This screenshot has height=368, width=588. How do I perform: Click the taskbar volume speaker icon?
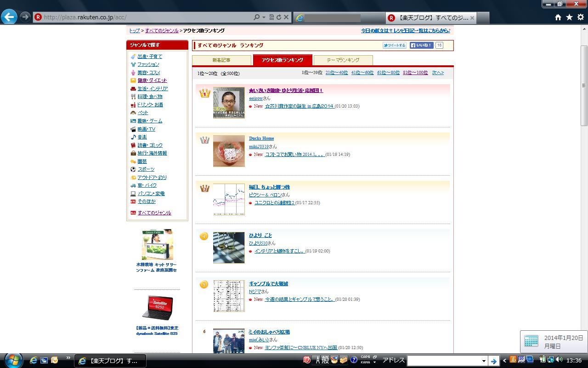point(559,360)
